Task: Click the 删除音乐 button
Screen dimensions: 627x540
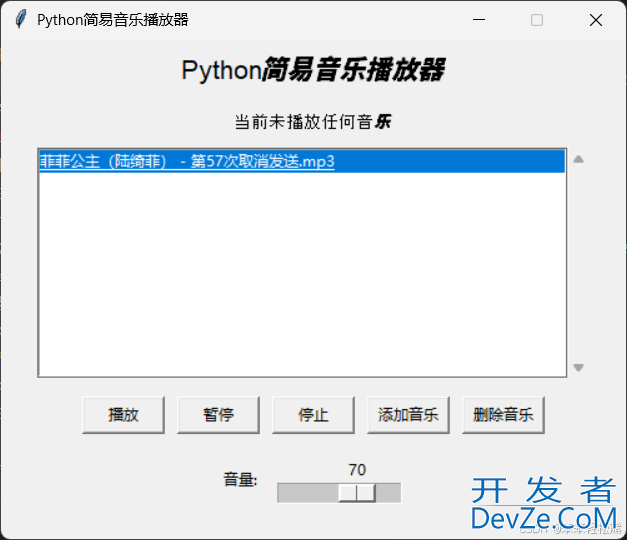Action: point(503,415)
